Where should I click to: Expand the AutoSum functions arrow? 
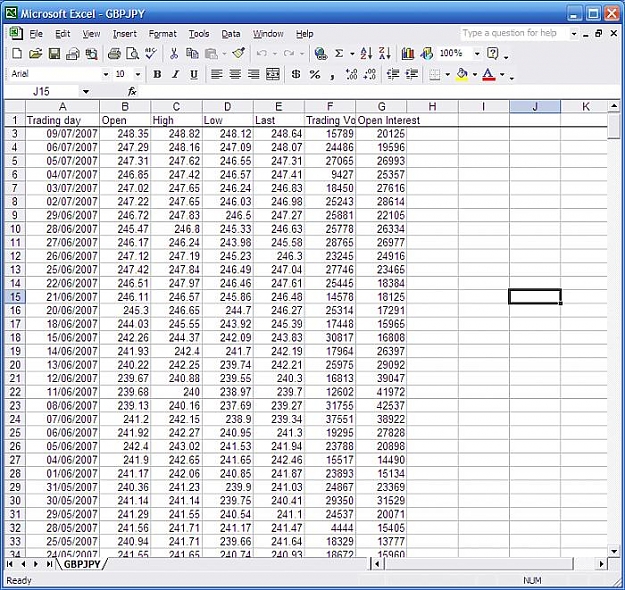click(352, 54)
